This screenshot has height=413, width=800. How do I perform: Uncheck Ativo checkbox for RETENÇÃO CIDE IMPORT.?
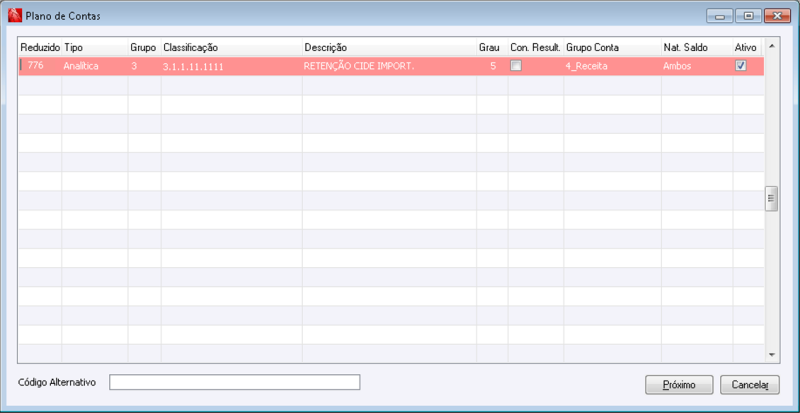point(740,66)
